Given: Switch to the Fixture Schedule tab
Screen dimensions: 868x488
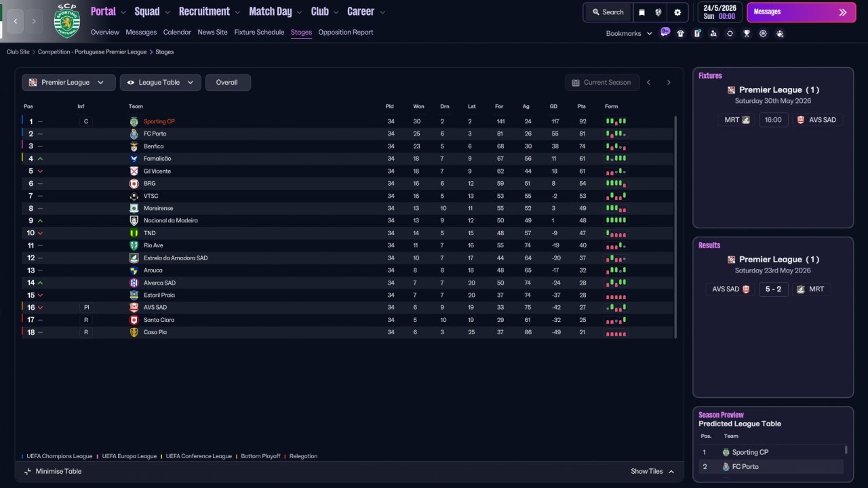Looking at the screenshot, I should click(x=259, y=32).
